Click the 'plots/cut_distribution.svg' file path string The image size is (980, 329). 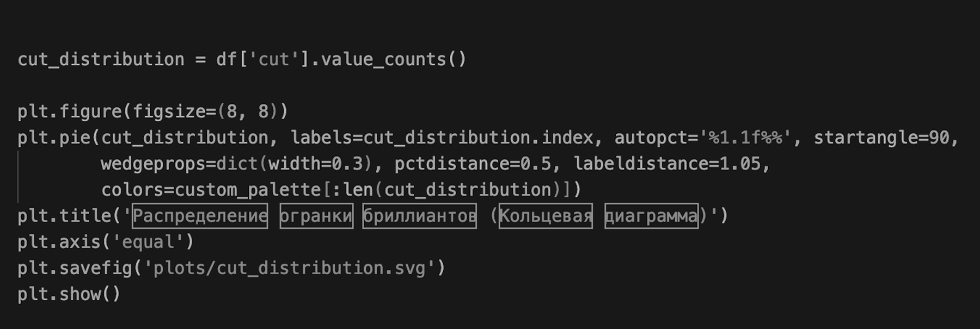point(289,268)
